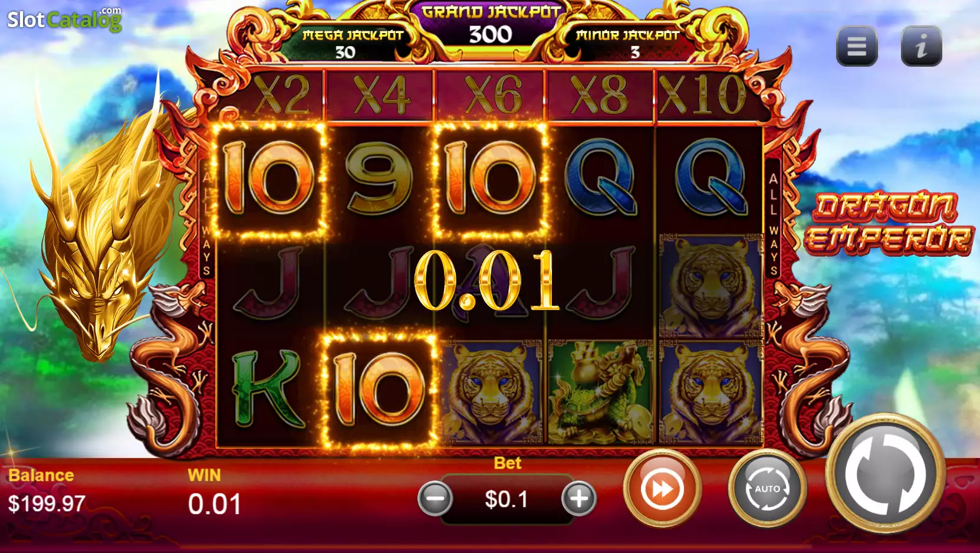Image resolution: width=980 pixels, height=553 pixels.
Task: Click the Dragon Emperor game logo
Action: [888, 223]
